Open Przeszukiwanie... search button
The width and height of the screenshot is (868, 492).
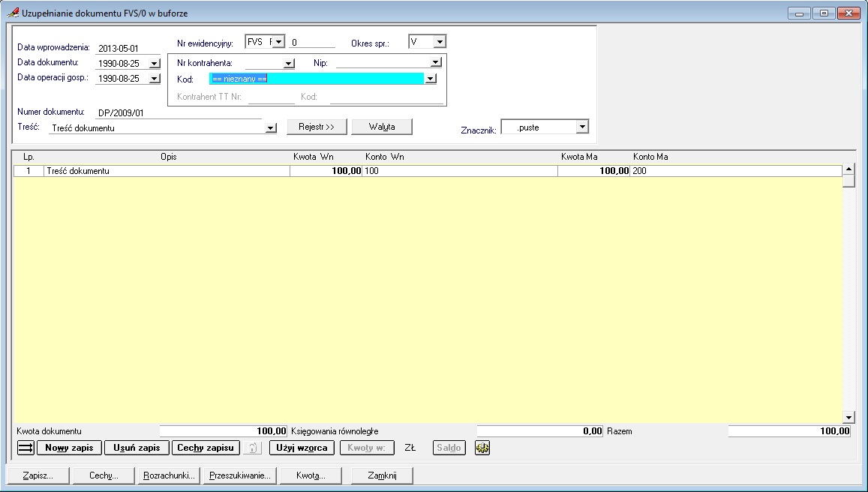[240, 475]
